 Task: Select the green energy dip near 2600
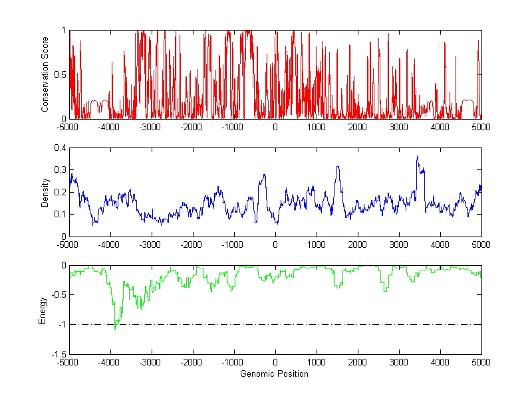[384, 290]
